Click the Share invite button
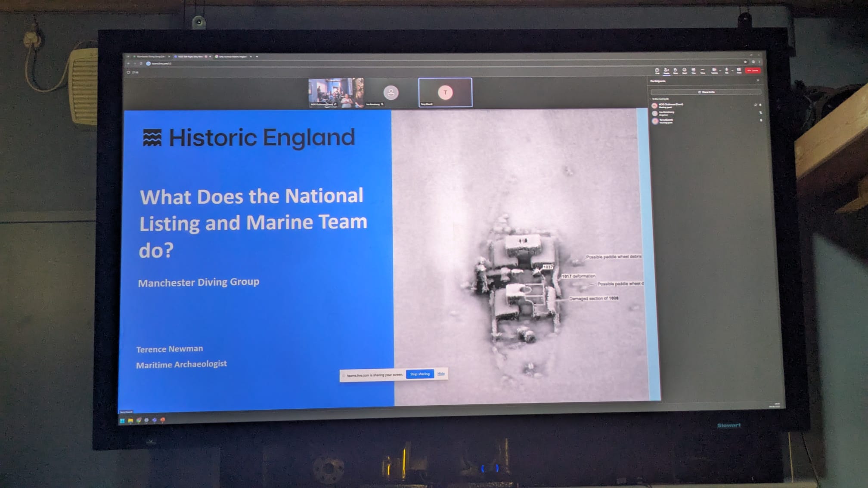Screen dimensions: 868x488 [x=706, y=92]
